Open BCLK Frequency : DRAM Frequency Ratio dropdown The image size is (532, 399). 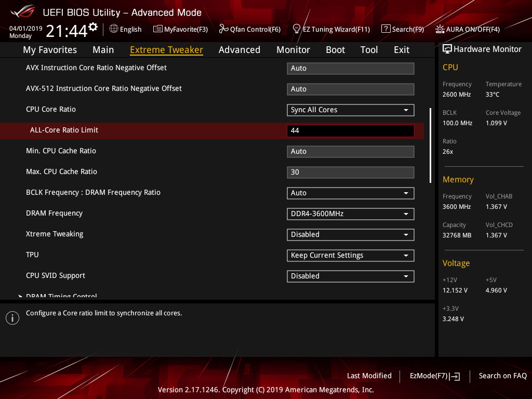coord(351,193)
